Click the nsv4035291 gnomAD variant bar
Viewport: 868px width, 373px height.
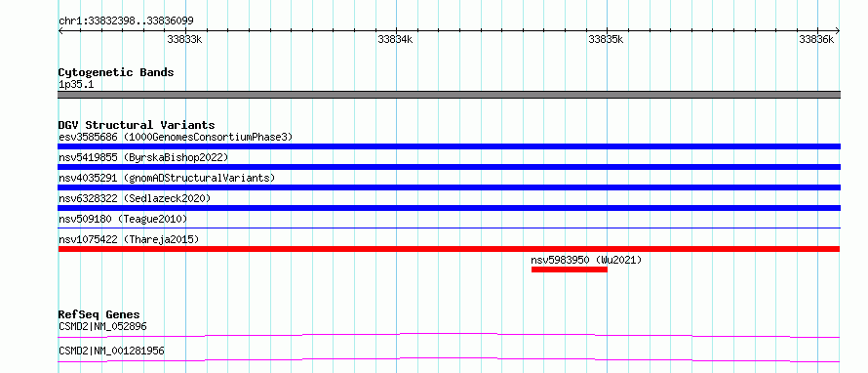coord(449,187)
